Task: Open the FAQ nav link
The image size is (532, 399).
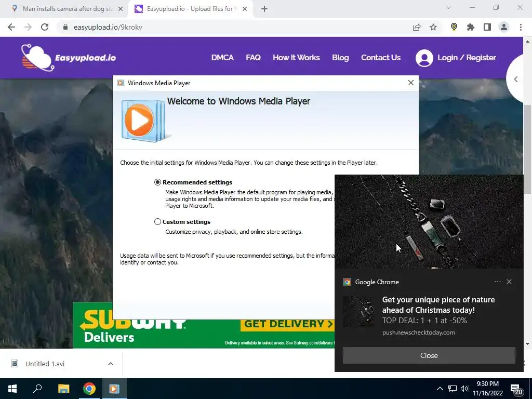Action: (x=253, y=58)
